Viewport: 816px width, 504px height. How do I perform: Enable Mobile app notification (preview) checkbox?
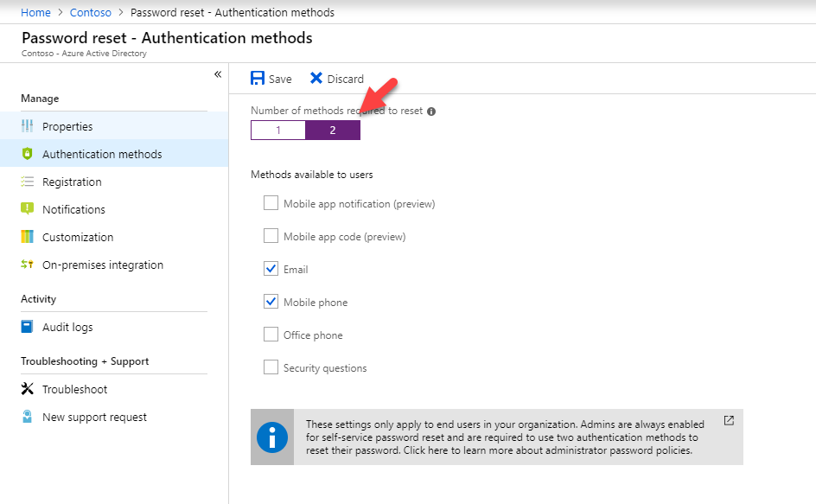pyautogui.click(x=271, y=203)
